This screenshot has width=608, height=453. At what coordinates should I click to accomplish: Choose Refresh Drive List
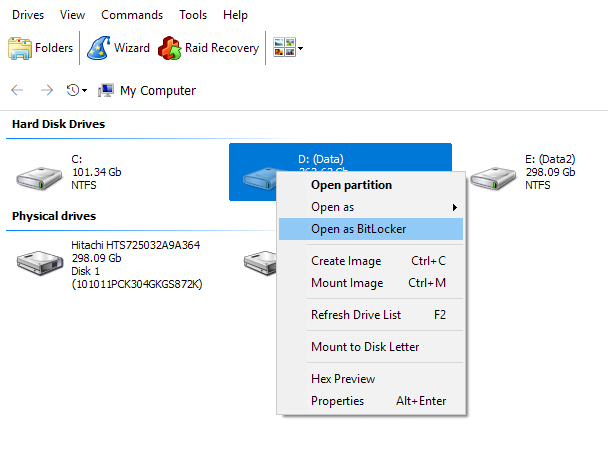point(371,315)
